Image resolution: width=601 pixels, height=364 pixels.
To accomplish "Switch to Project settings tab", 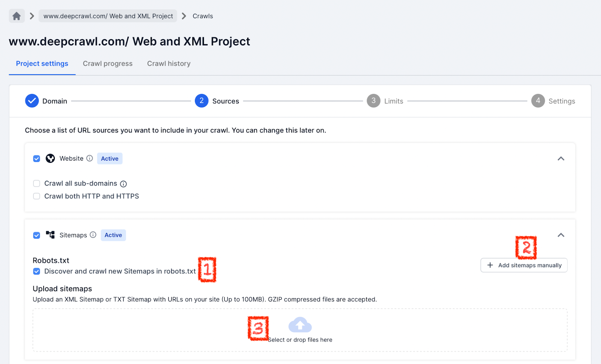I will pos(42,63).
